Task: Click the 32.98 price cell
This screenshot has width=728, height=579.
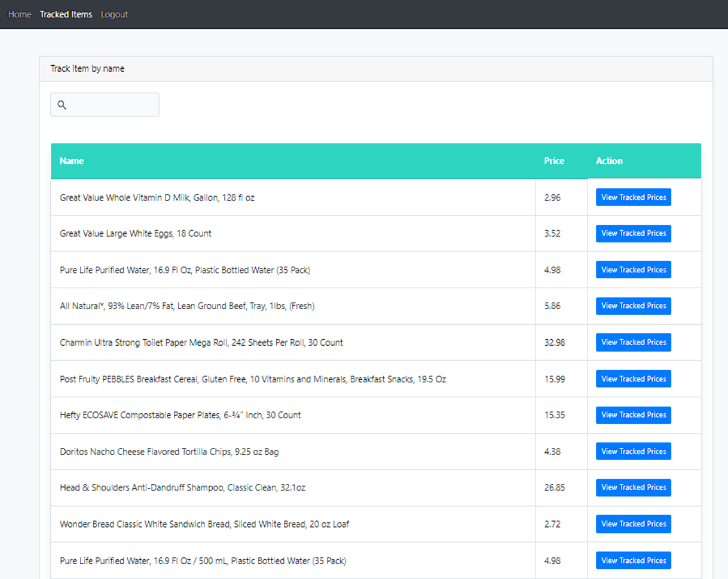Action: pyautogui.click(x=555, y=343)
